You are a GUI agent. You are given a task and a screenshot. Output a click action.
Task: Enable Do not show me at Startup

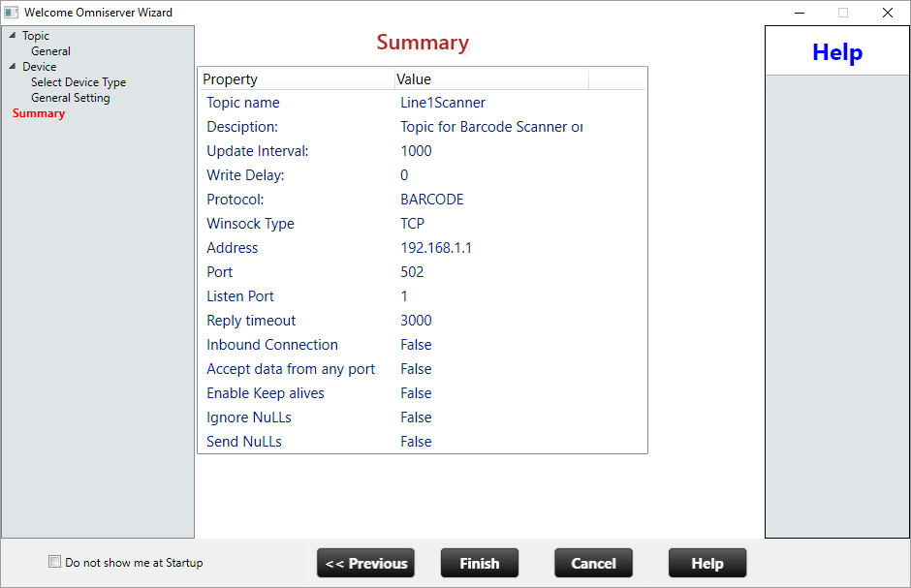[x=55, y=562]
